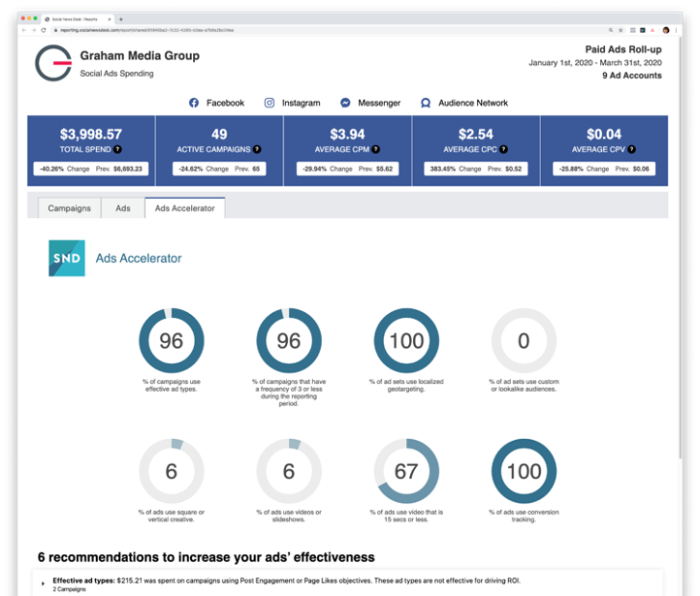This screenshot has width=700, height=596.
Task: Click the 6 videos or slideshows donut
Action: [x=289, y=471]
